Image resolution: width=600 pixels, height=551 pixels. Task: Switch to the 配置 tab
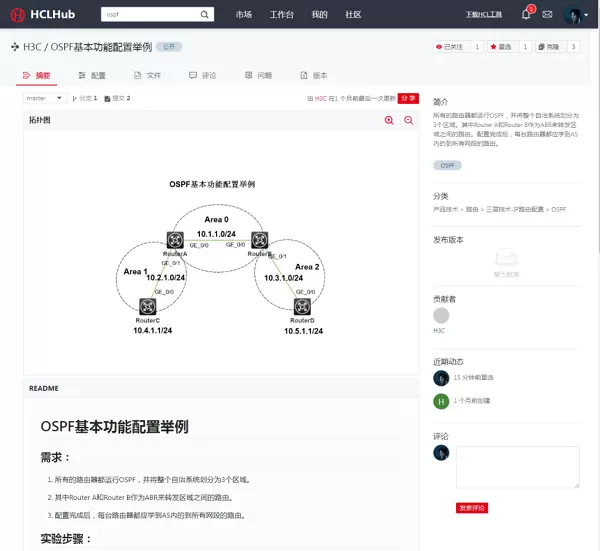[91, 75]
